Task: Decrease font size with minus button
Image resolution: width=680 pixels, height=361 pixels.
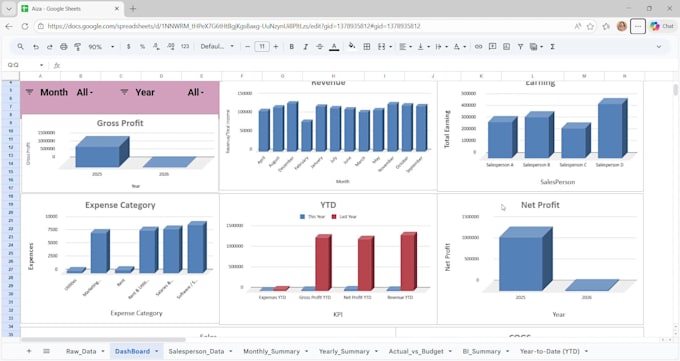Action: click(248, 46)
